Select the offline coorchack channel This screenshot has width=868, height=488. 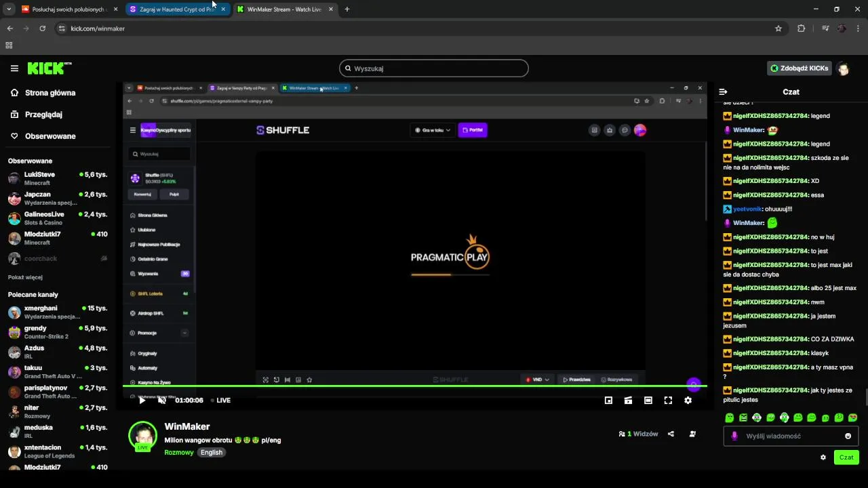[58, 258]
